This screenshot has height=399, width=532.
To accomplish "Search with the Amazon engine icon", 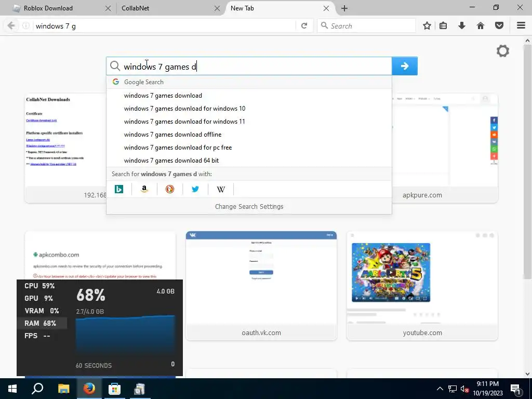I will pyautogui.click(x=144, y=189).
